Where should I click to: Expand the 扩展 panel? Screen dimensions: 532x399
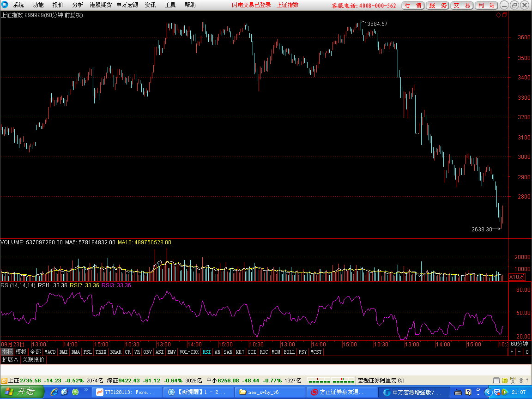tap(10, 360)
